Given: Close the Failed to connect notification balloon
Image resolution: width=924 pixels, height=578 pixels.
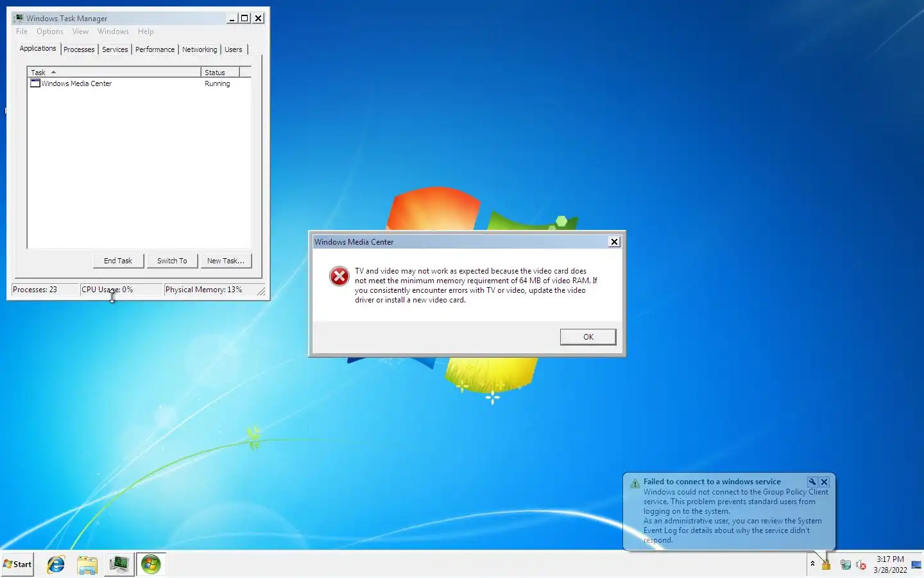Looking at the screenshot, I should coord(825,482).
